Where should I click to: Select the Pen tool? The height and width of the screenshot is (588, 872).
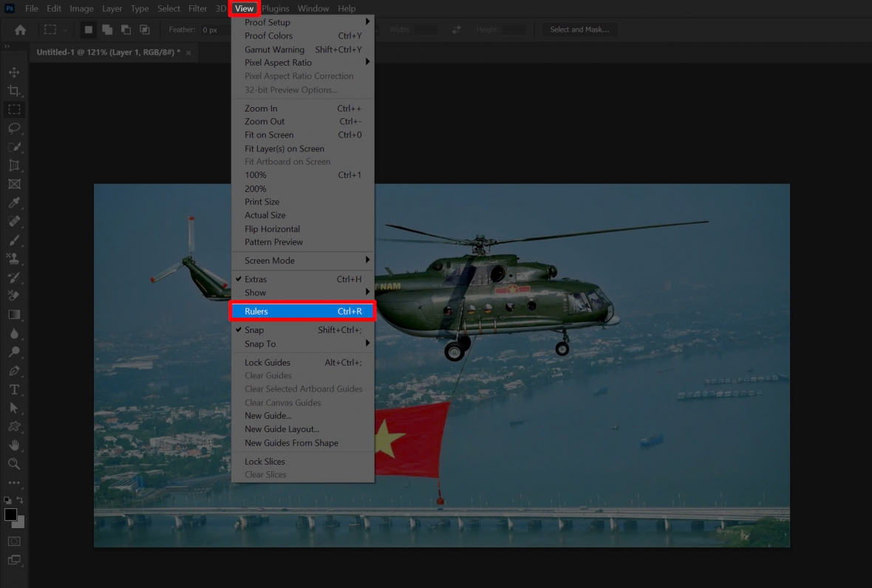tap(14, 371)
